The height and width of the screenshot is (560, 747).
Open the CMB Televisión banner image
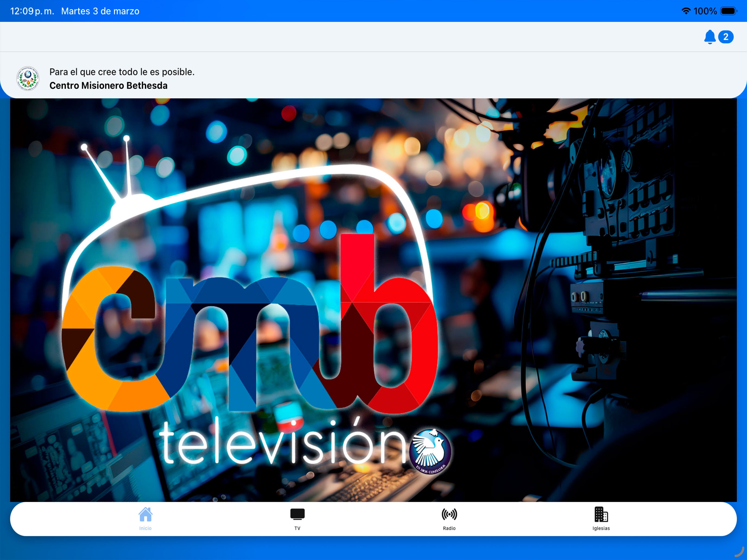coord(373,300)
